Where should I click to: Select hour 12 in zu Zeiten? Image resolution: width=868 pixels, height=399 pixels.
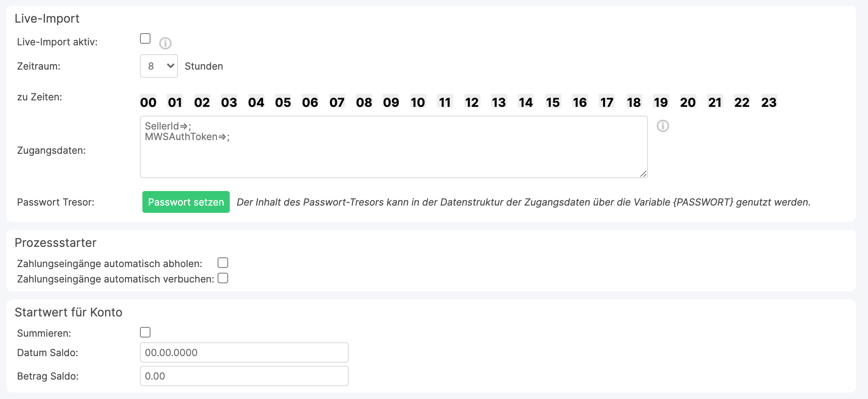coord(472,102)
